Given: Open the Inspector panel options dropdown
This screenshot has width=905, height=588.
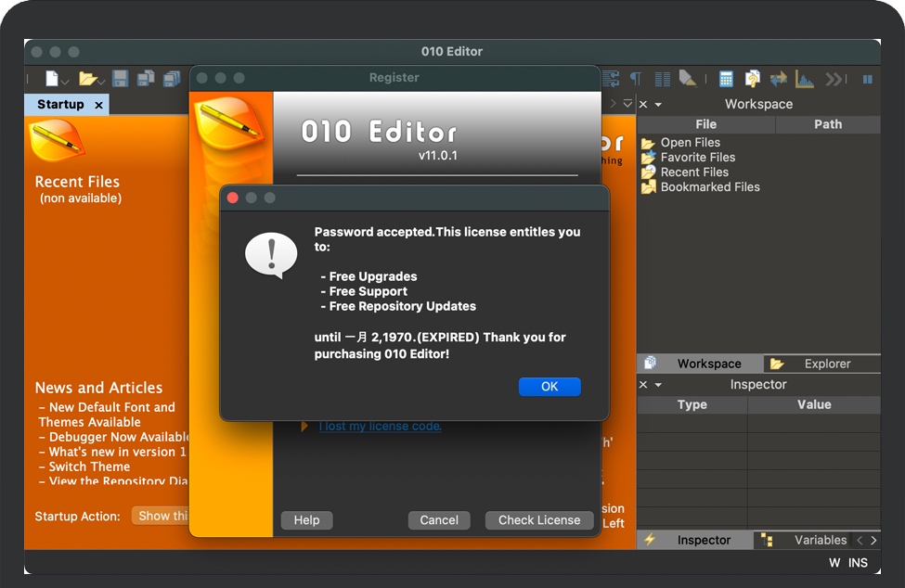Looking at the screenshot, I should click(658, 385).
